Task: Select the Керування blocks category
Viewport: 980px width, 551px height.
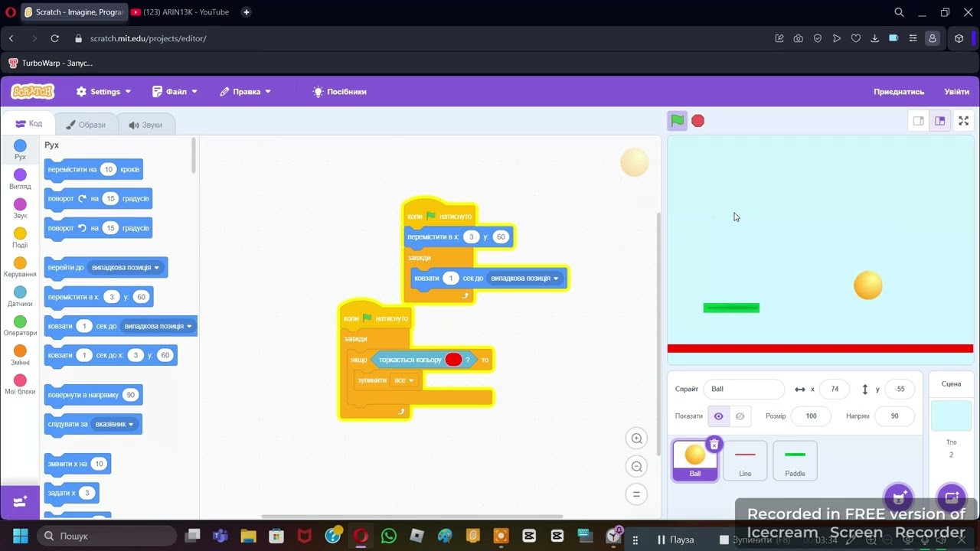Action: click(x=20, y=268)
